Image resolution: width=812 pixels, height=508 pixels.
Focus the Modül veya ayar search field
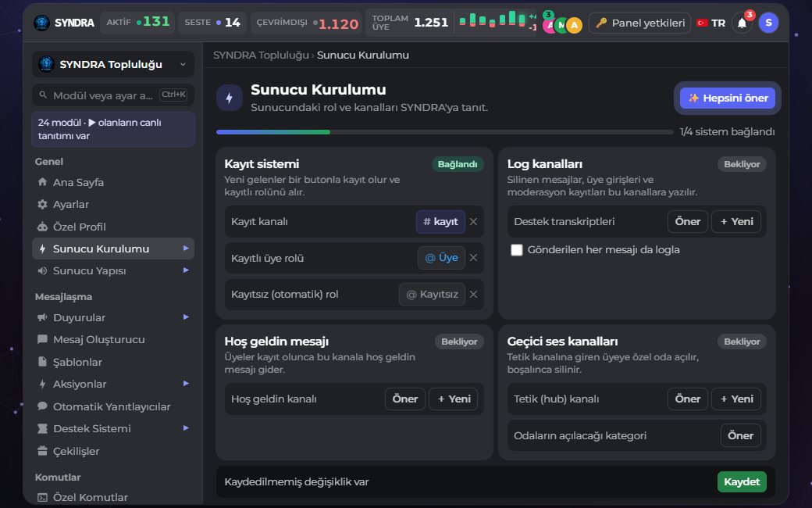(113, 95)
